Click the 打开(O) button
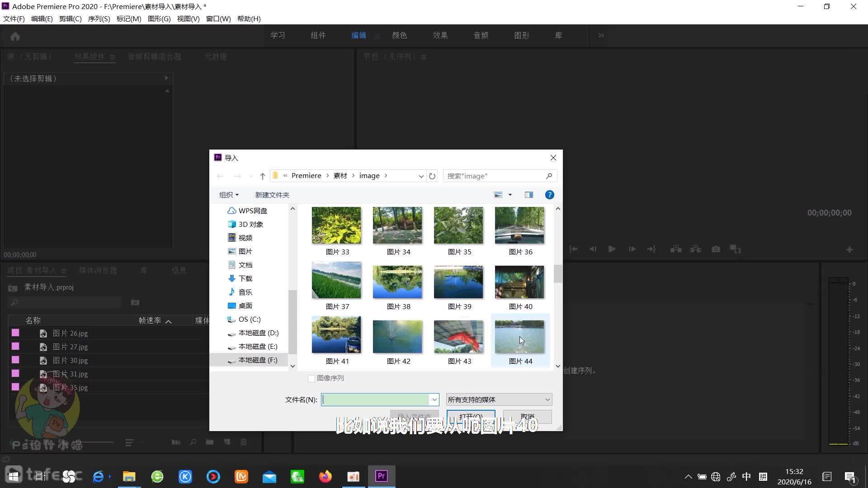The width and height of the screenshot is (868, 488). click(471, 416)
